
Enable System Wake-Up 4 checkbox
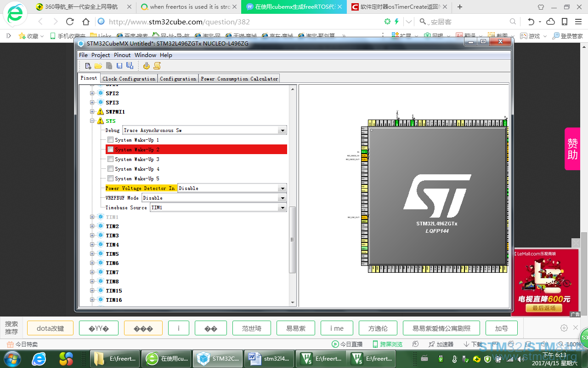tap(110, 169)
